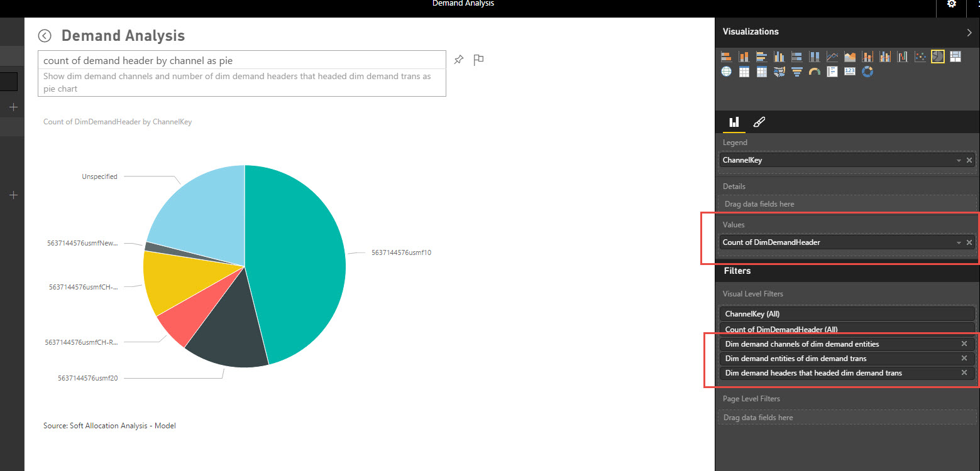Click the Details drag data fields area
The width and height of the screenshot is (980, 471).
(x=847, y=204)
